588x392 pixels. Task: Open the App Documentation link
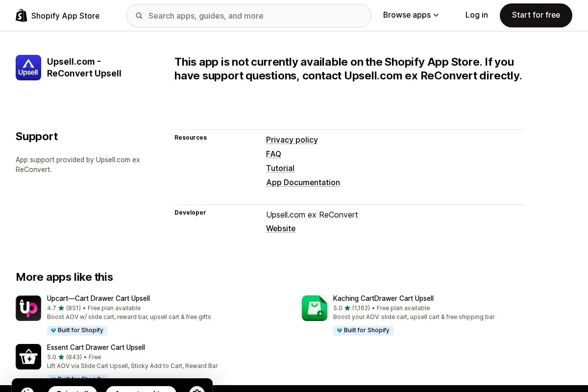click(x=303, y=182)
